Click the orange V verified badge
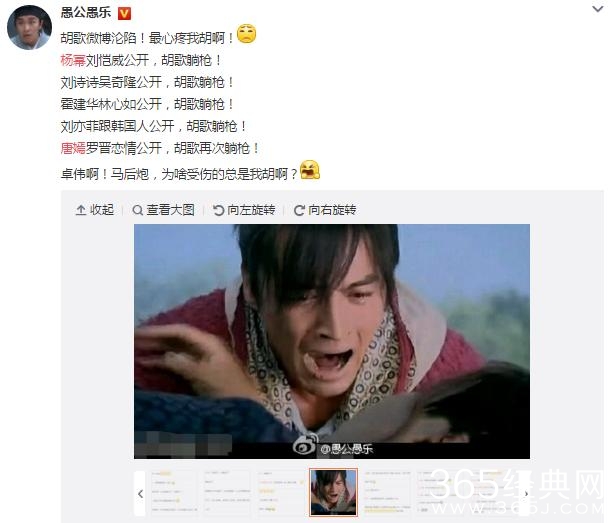The image size is (615, 523). click(x=124, y=14)
